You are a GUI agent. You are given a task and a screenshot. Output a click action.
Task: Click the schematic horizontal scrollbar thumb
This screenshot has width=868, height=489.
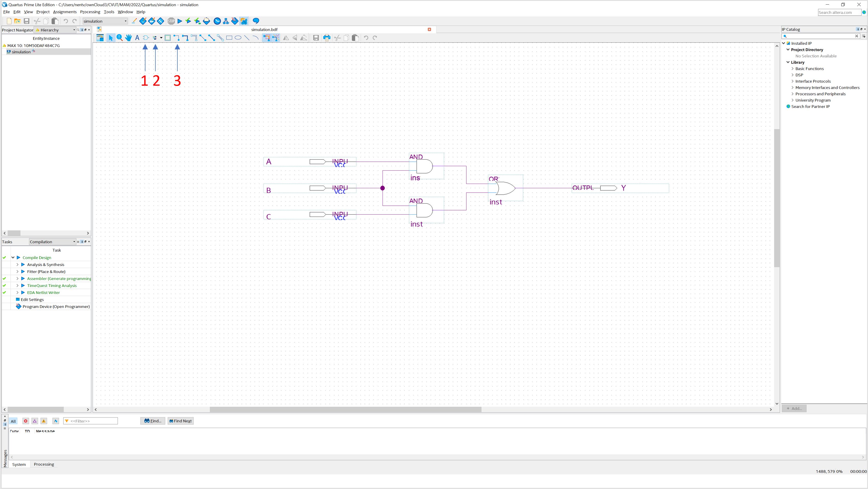click(345, 409)
